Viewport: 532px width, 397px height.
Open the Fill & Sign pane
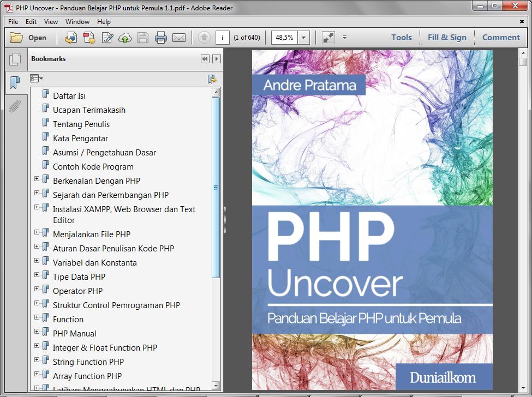(x=447, y=38)
